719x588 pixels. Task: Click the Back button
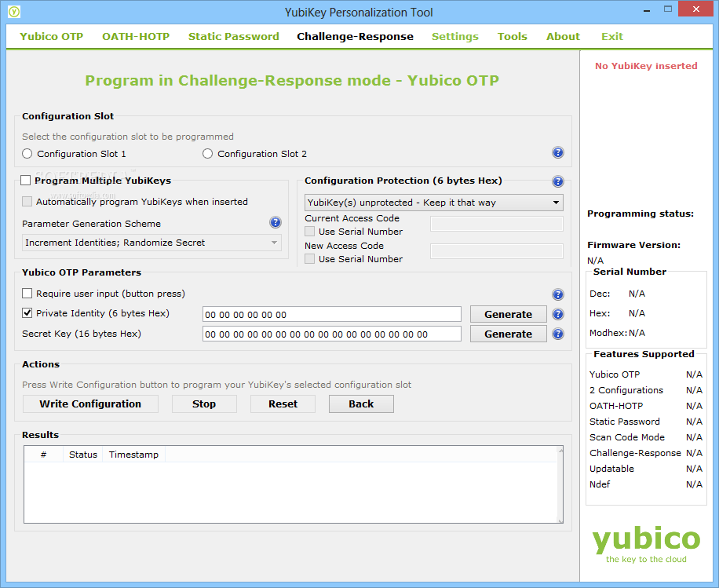tap(361, 404)
